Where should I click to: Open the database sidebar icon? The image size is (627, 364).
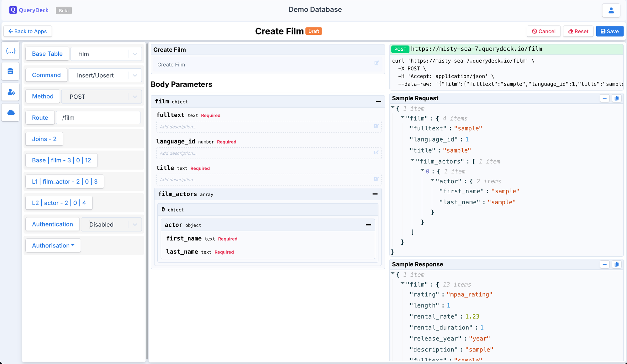pos(11,71)
